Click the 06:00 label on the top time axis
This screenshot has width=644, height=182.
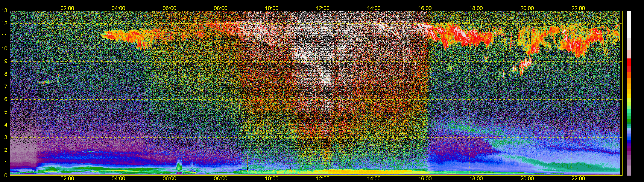(170, 8)
